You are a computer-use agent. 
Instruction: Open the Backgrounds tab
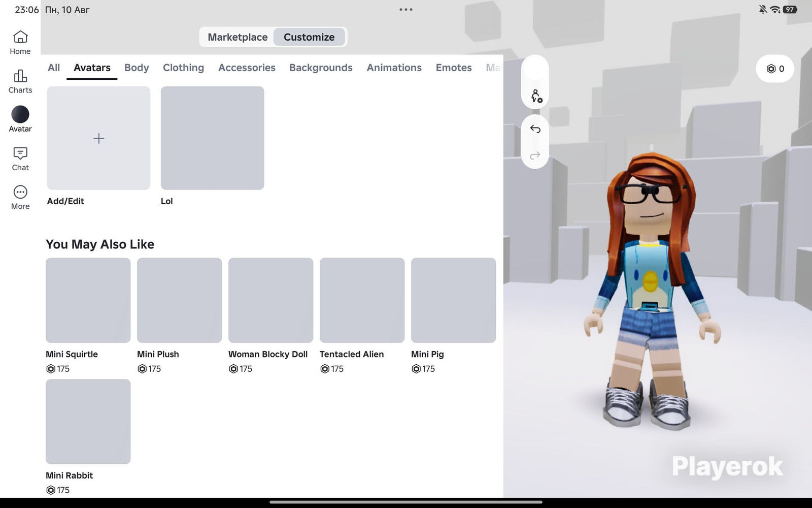[321, 68]
